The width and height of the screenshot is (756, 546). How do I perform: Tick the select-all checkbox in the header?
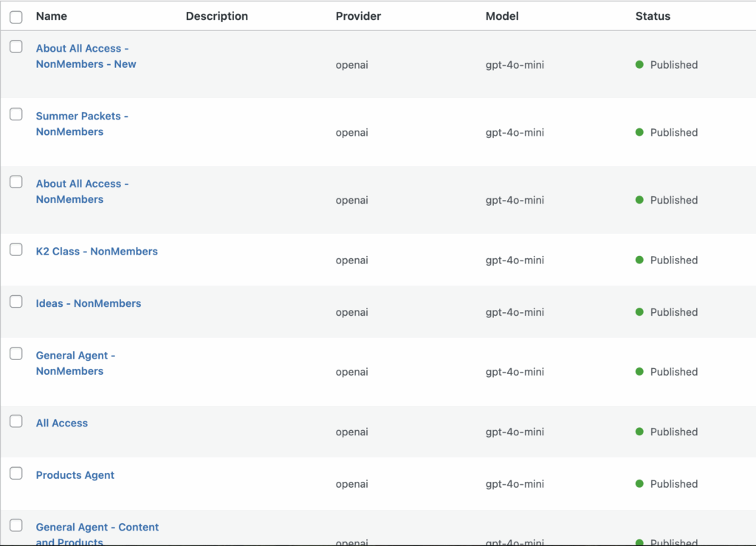[x=16, y=17]
